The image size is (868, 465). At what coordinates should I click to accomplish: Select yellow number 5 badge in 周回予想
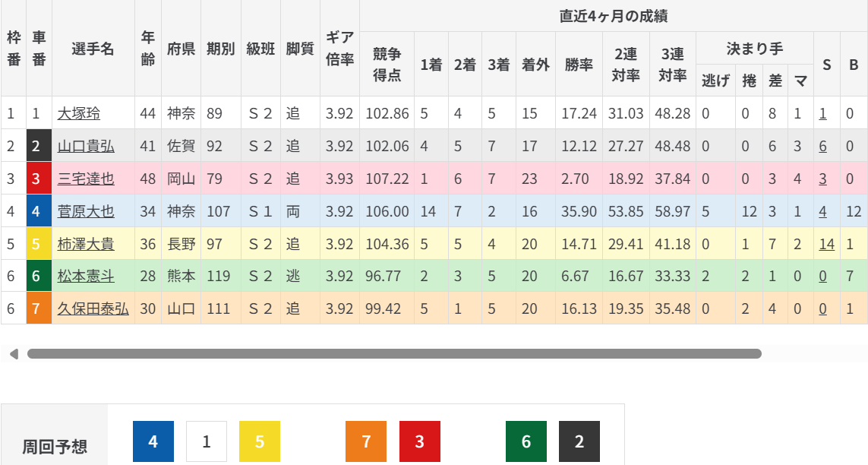(260, 441)
